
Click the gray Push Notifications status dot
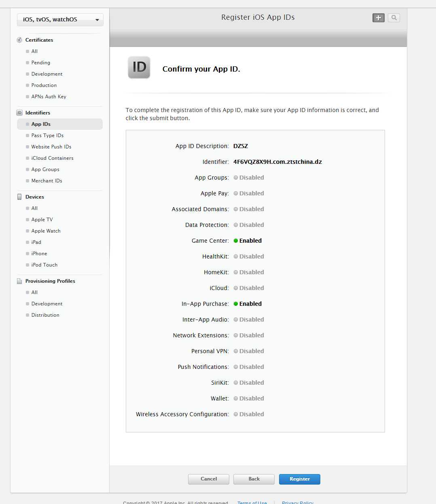[x=236, y=367]
